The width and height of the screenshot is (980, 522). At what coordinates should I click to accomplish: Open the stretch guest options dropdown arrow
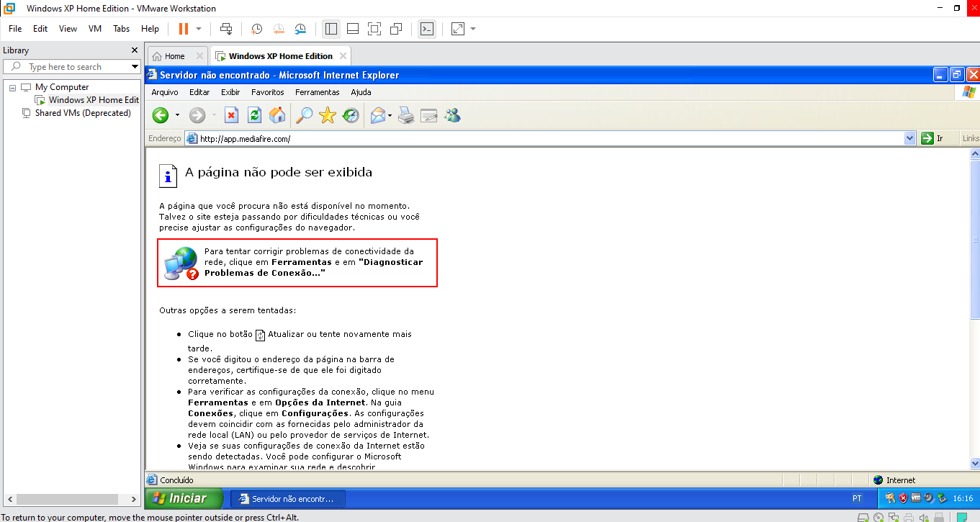coord(473,29)
